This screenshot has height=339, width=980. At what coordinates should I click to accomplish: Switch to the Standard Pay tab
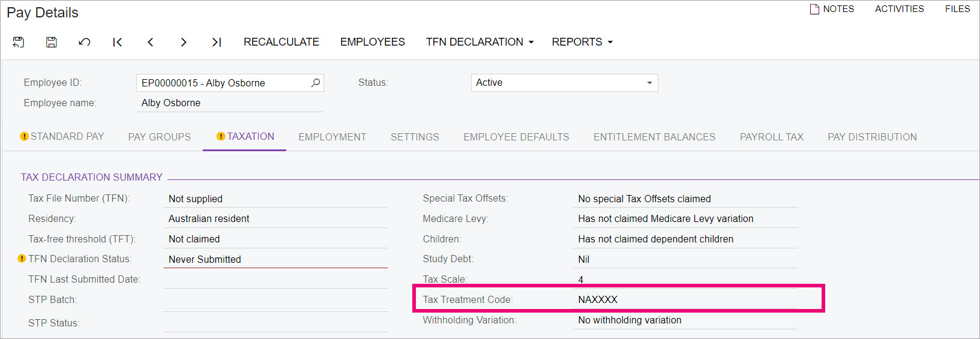pos(62,137)
